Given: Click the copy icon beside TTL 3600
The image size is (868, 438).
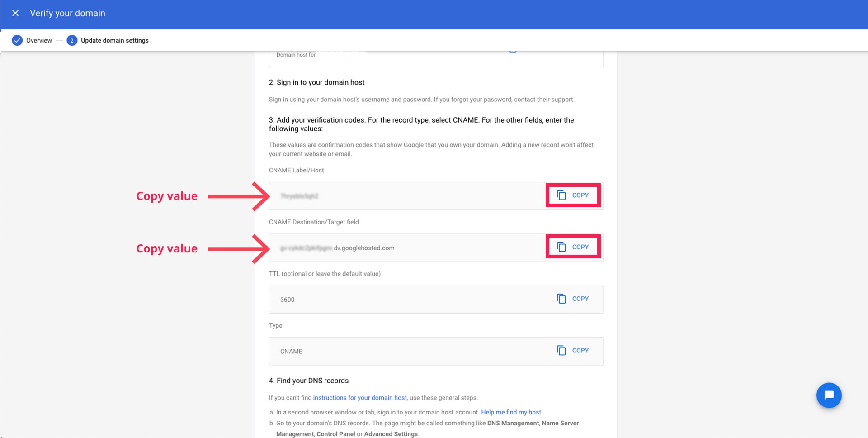Looking at the screenshot, I should pos(561,299).
